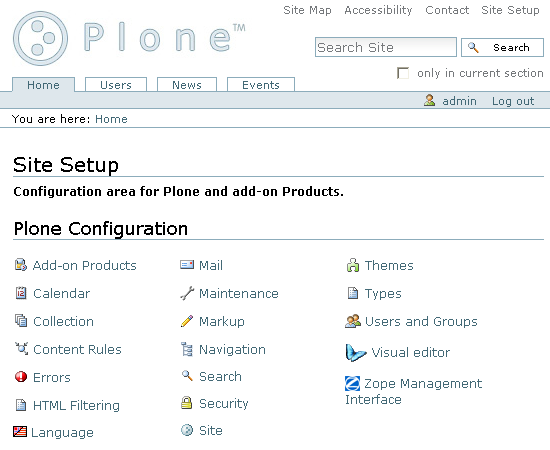Click the Search magnifier icon in configuration list
This screenshot has width=550, height=450.
tap(187, 376)
